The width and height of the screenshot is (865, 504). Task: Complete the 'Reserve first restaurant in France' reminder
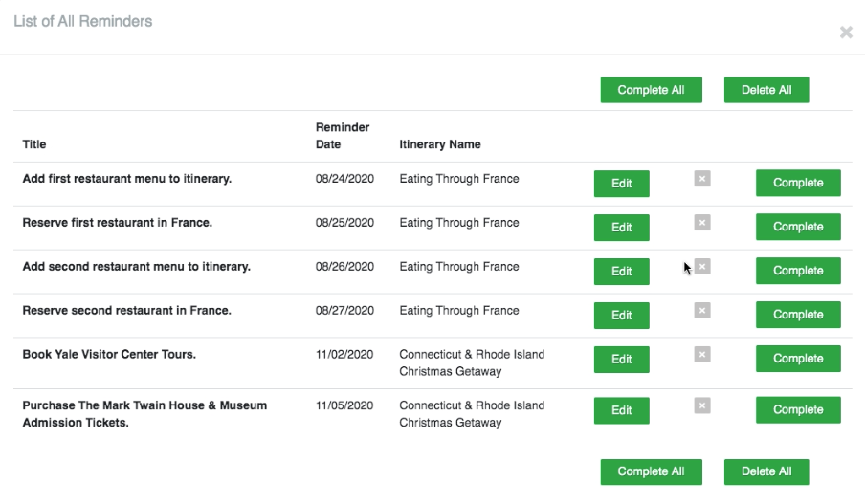coord(798,227)
